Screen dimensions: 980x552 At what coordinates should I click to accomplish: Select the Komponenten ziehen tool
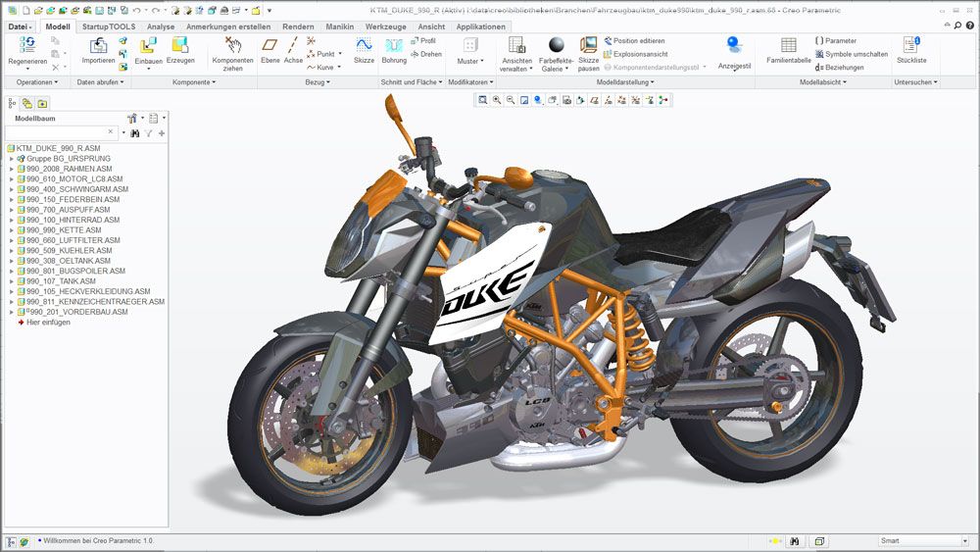click(232, 45)
